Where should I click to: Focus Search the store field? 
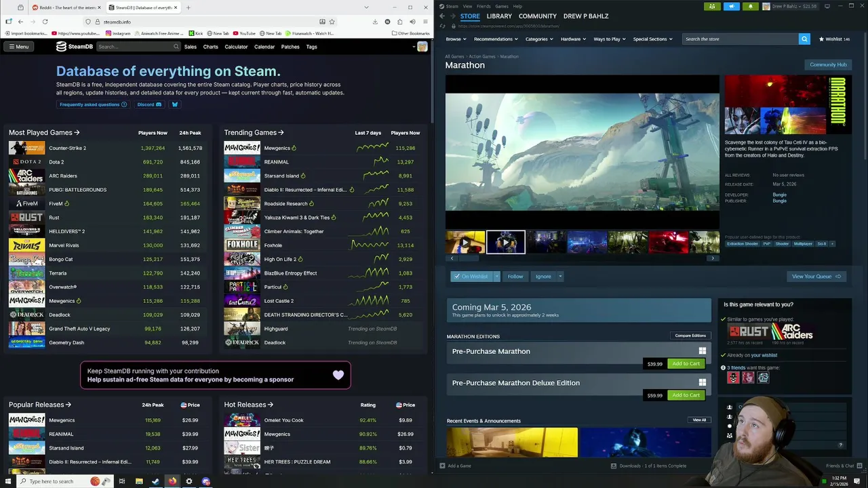coord(741,39)
